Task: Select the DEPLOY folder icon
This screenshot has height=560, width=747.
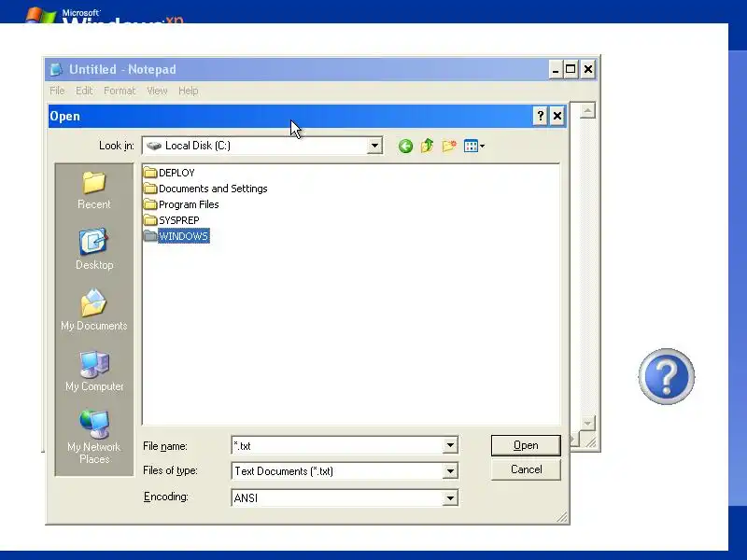Action: pyautogui.click(x=150, y=173)
